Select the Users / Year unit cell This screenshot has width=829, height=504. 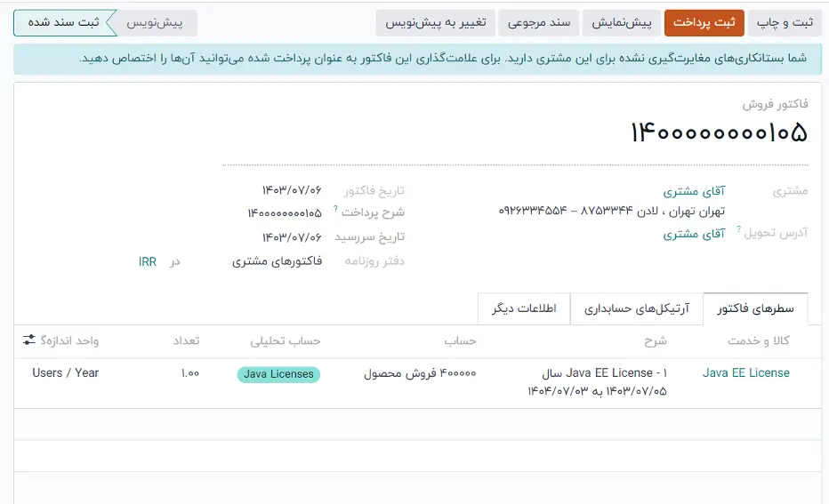point(66,373)
